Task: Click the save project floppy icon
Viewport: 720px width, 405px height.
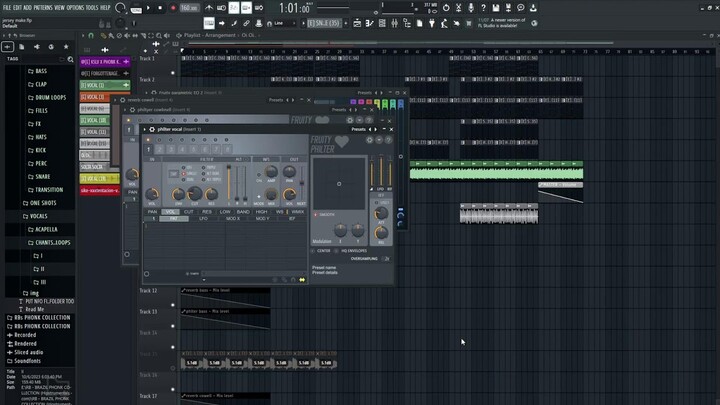Action: (x=495, y=8)
